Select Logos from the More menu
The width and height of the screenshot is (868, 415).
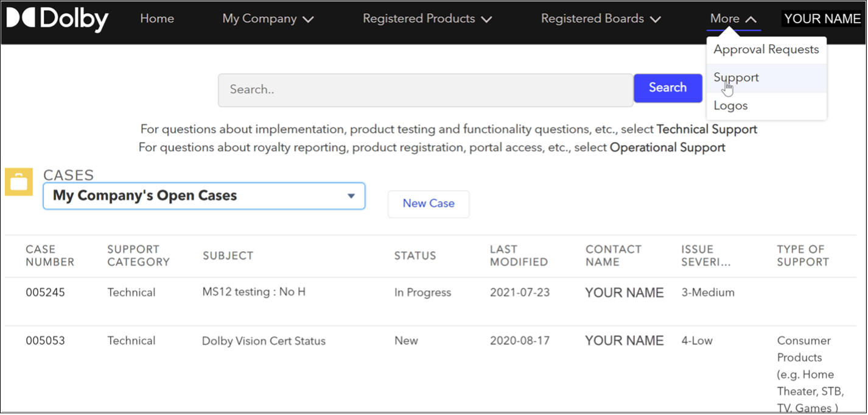730,105
